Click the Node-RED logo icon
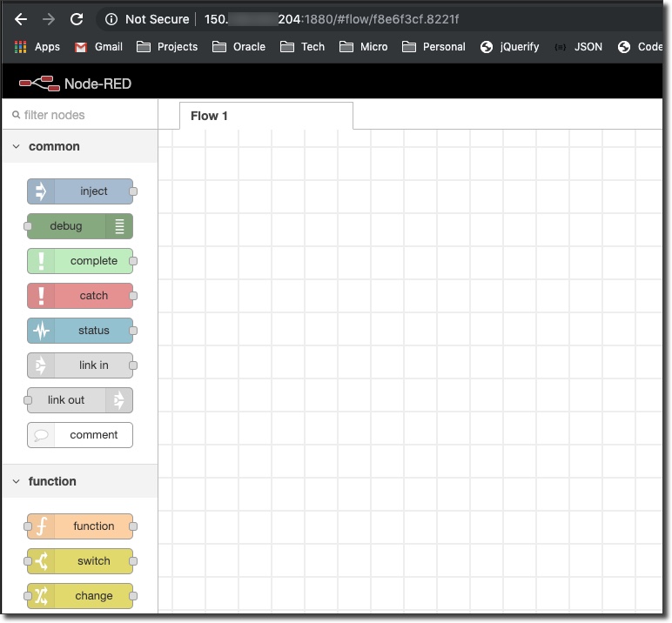This screenshot has height=623, width=672. coord(39,84)
